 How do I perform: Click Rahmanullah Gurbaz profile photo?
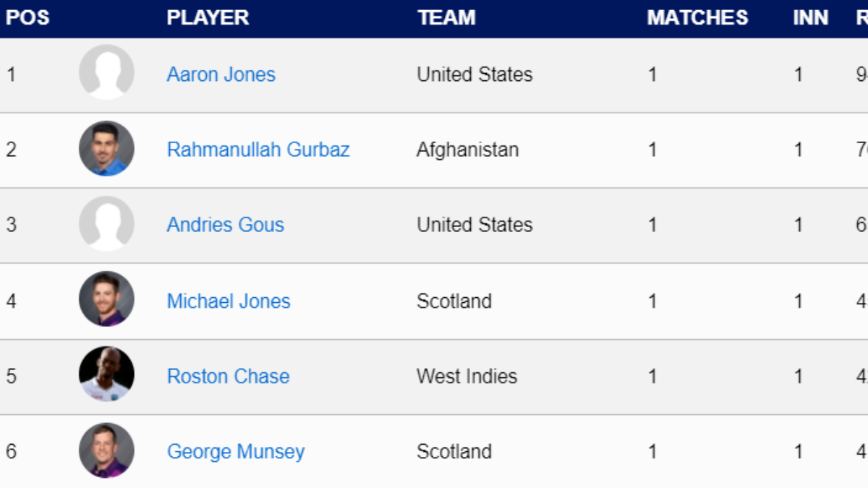[x=106, y=148]
